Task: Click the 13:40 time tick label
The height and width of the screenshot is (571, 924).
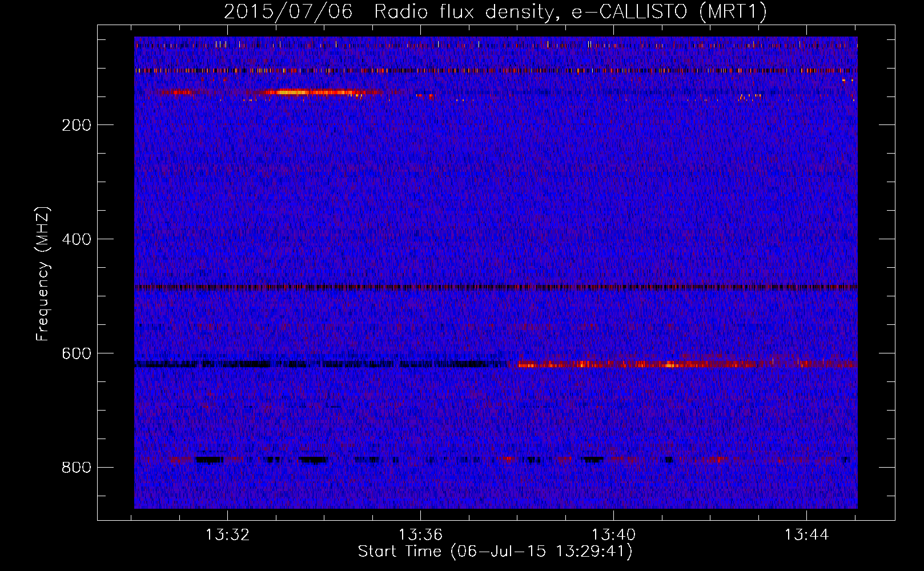Action: click(x=613, y=535)
